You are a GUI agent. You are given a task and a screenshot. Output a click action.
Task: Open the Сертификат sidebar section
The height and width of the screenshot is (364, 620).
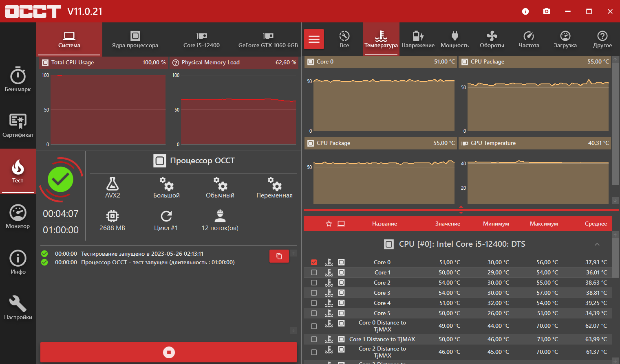18,125
